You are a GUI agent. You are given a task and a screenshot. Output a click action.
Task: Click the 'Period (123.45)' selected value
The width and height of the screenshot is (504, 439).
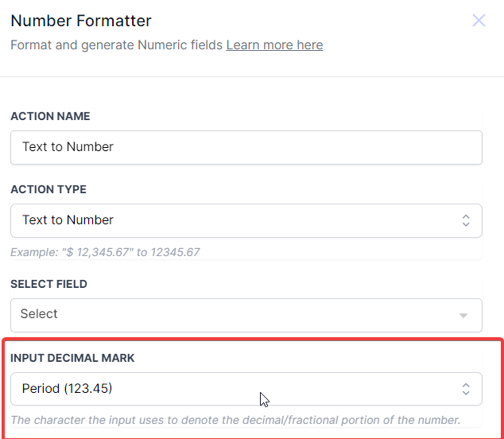coord(67,389)
